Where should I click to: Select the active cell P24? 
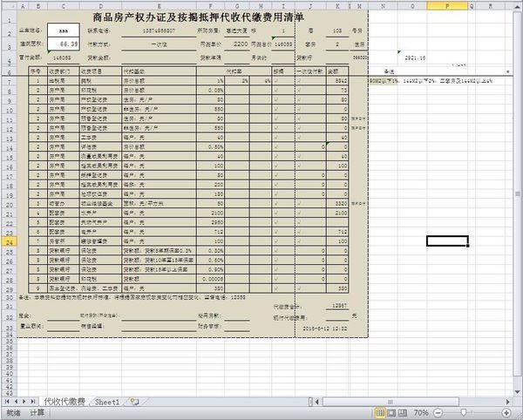coord(447,241)
